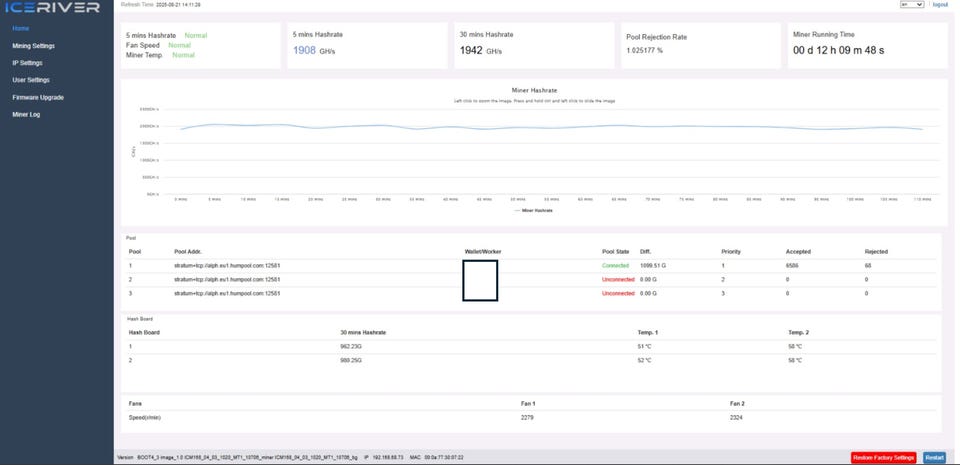
Task: Click 5 mins Hashrate Normal status
Action: click(196, 35)
